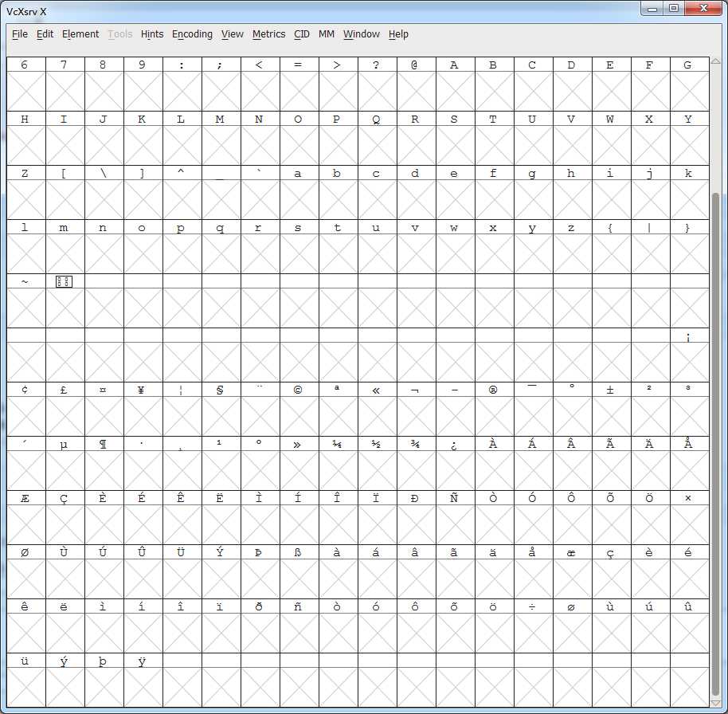Viewport: 728px width, 714px height.
Task: Select the guillemet « glyph cell
Action: coord(378,410)
